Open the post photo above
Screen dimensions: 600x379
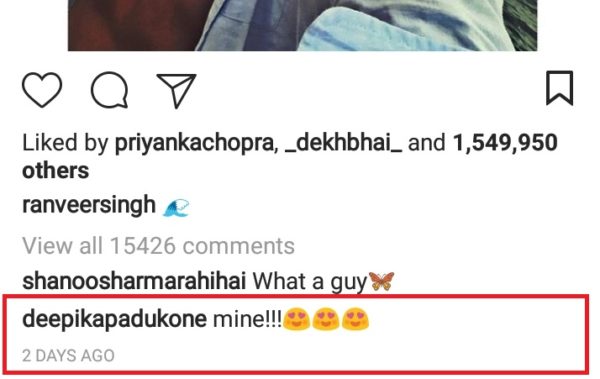pos(302,25)
